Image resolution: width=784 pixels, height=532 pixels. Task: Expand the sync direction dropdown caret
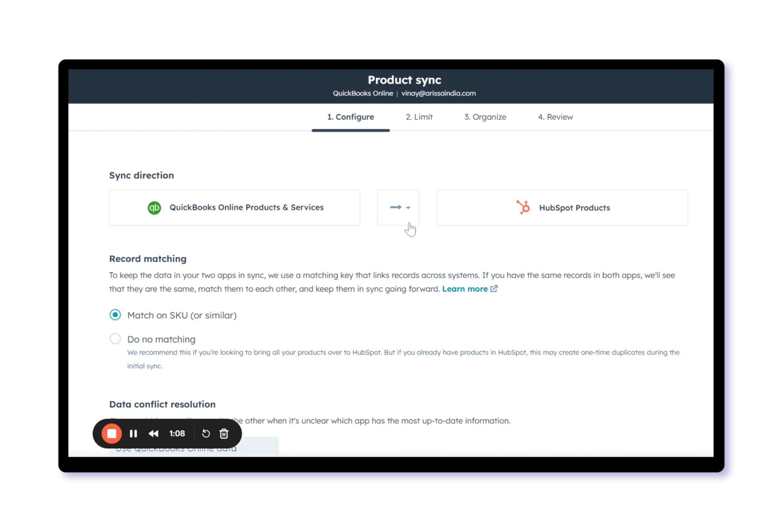(408, 207)
